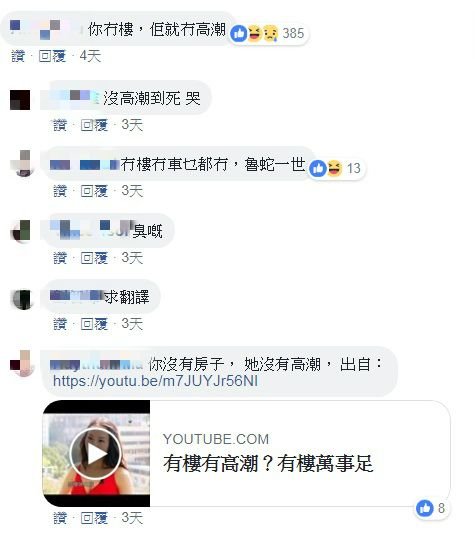Image resolution: width=475 pixels, height=533 pixels.
Task: Click the blue thumbs-up icon beside 13
Action: click(318, 168)
